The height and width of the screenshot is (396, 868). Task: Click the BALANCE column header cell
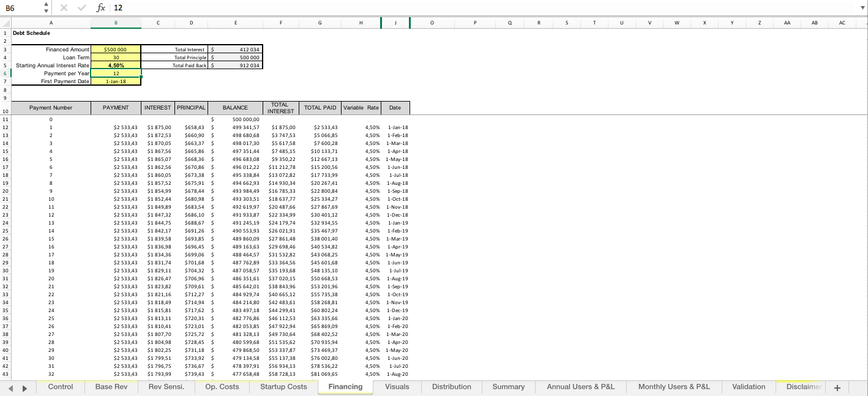tap(236, 108)
